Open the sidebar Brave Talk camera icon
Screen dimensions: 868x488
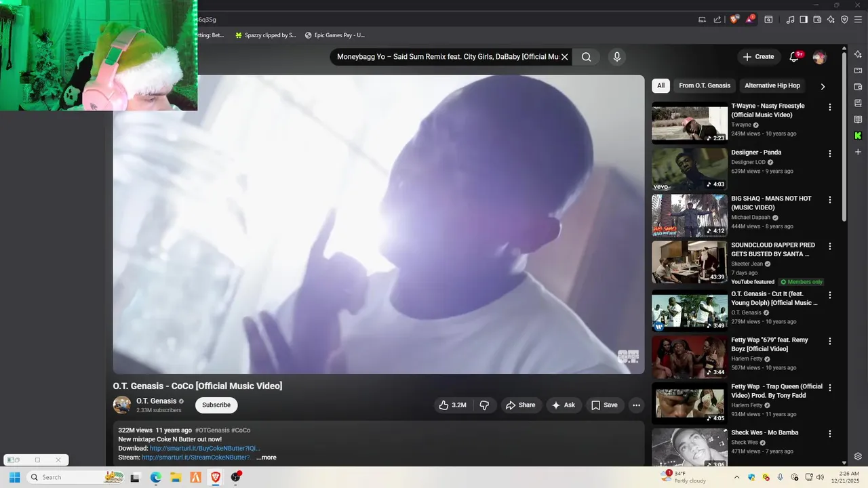[x=858, y=70]
